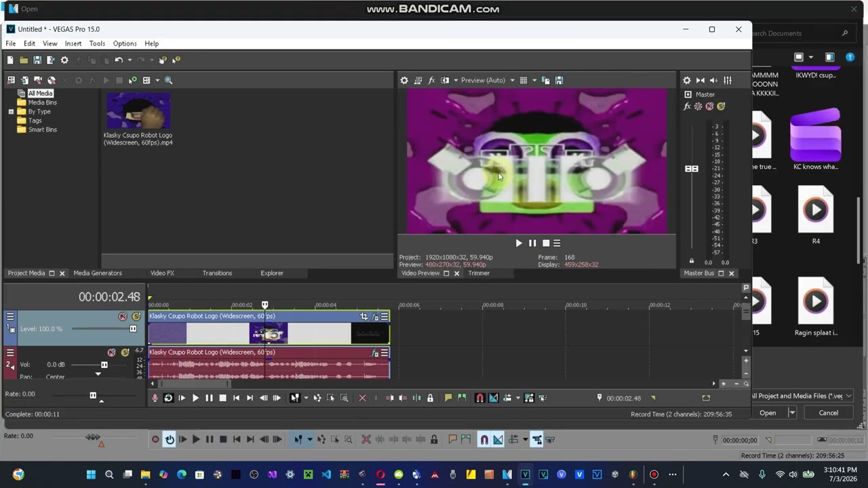This screenshot has height=488, width=868.
Task: Open the Options menu
Action: click(125, 43)
